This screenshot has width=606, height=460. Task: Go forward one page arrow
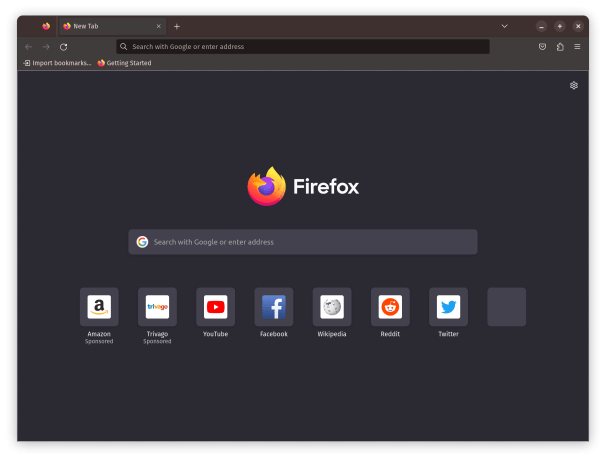[46, 47]
